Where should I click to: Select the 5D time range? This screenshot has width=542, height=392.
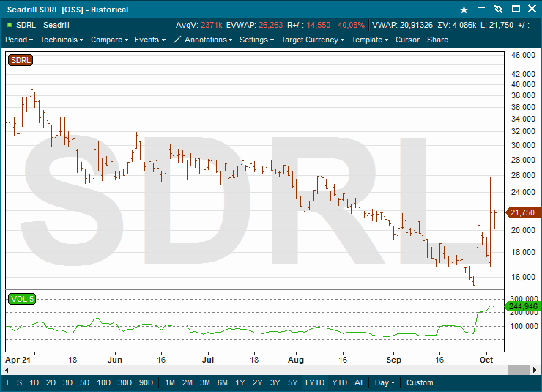(x=85, y=382)
